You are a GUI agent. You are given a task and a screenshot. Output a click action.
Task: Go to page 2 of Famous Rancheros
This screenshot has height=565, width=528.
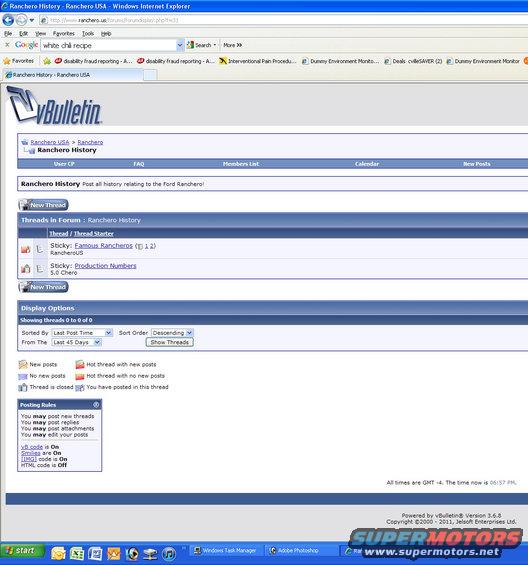click(x=152, y=246)
